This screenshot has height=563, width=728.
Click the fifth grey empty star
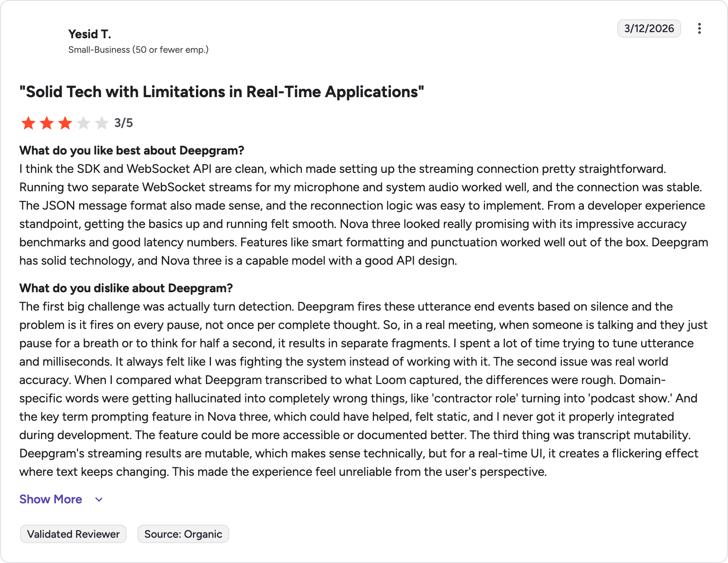(x=102, y=123)
